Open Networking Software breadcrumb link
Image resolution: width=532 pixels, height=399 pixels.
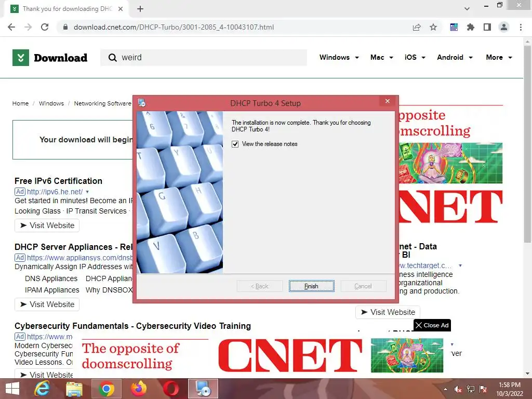coord(102,103)
